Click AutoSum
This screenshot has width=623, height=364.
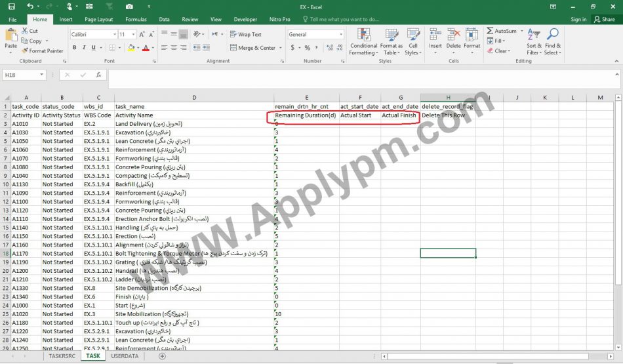click(502, 31)
